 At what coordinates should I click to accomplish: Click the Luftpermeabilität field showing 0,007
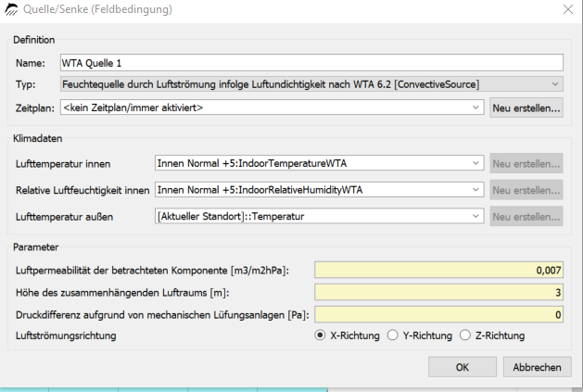point(438,270)
